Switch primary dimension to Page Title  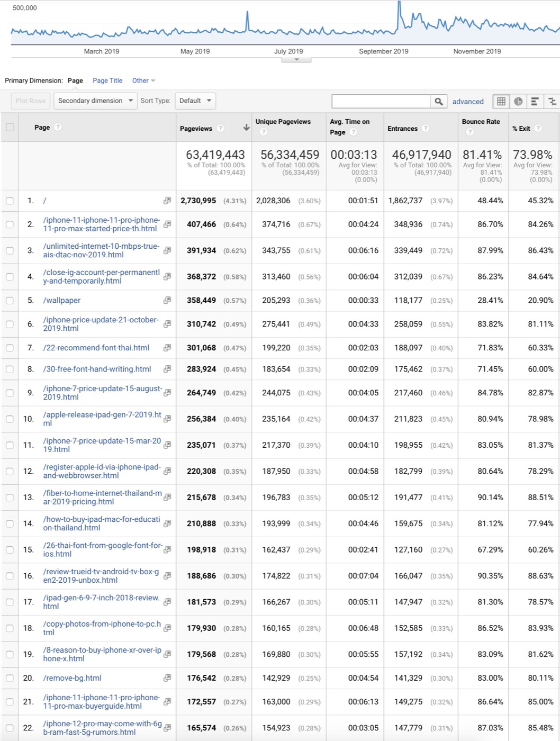tap(107, 80)
